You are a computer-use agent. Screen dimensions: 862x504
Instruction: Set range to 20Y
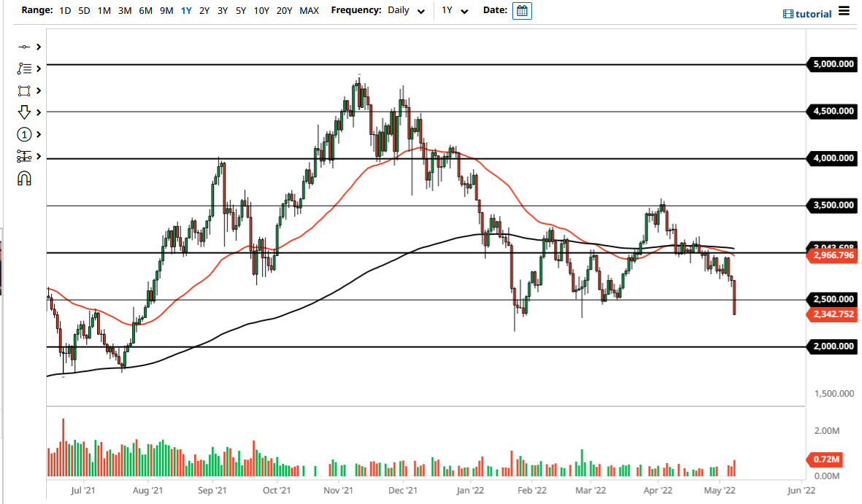click(x=284, y=10)
